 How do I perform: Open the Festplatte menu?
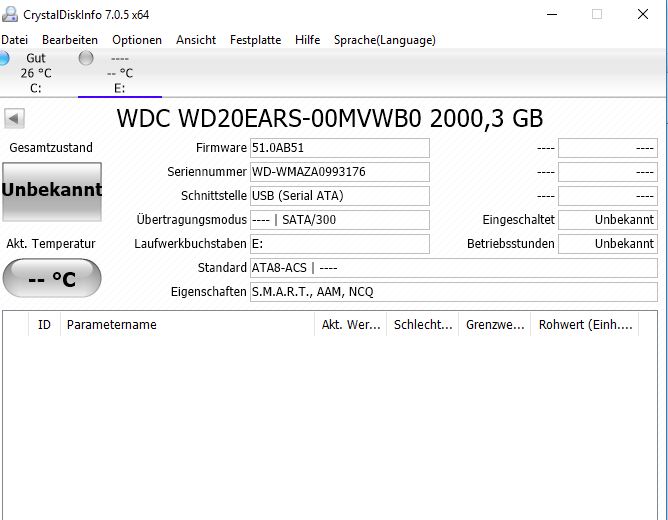coord(256,40)
